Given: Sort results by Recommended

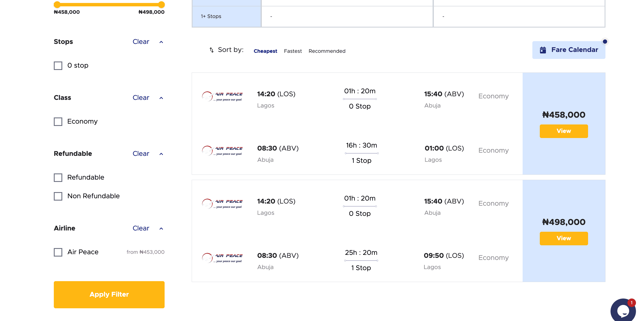Looking at the screenshot, I should (x=327, y=51).
